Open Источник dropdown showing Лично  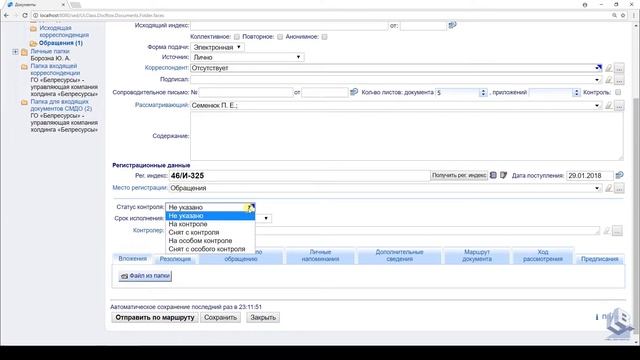[247, 58]
